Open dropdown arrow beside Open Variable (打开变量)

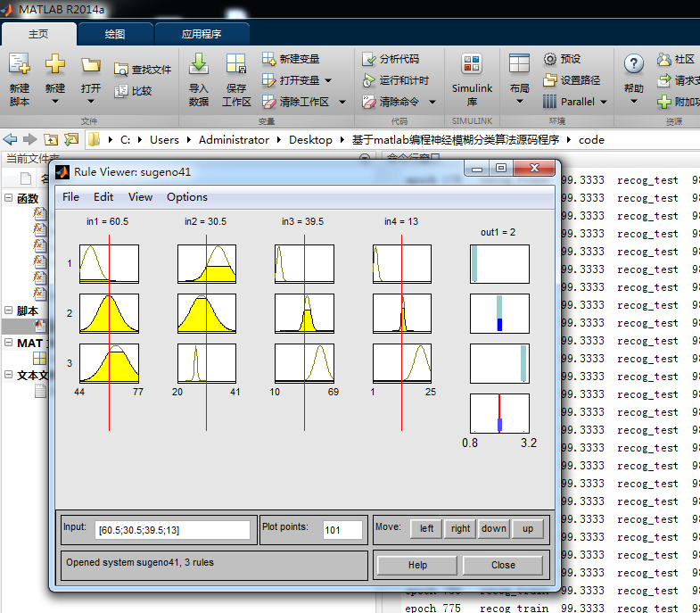(x=328, y=80)
